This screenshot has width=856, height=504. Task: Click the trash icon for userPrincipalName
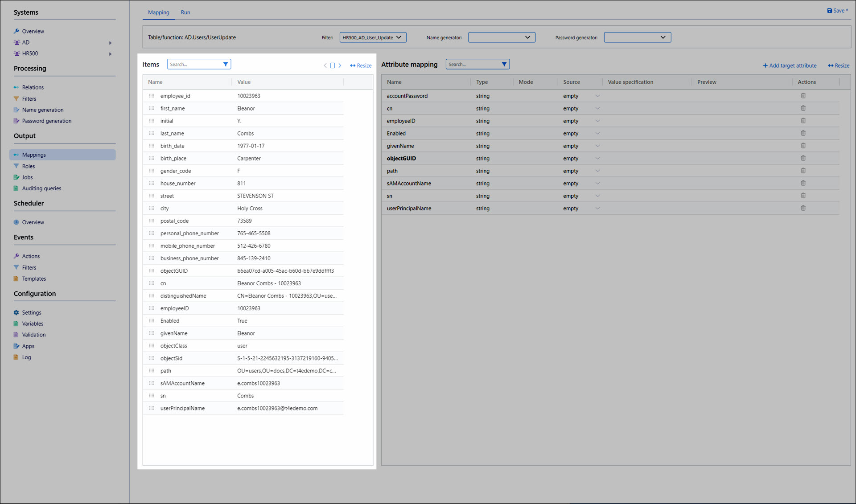803,208
